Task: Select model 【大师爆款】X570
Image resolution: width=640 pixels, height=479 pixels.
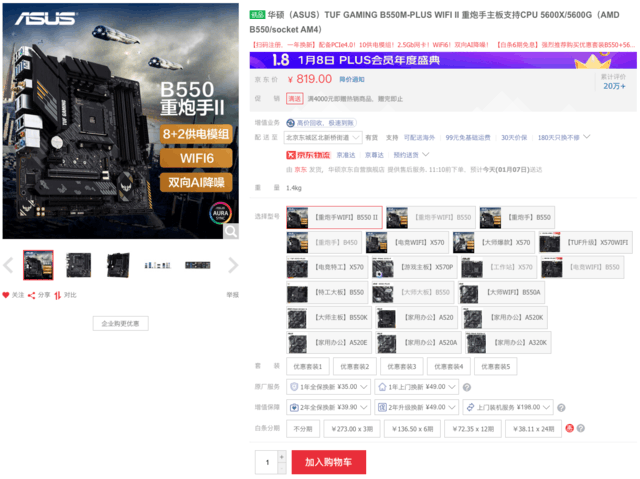Action: pos(494,242)
